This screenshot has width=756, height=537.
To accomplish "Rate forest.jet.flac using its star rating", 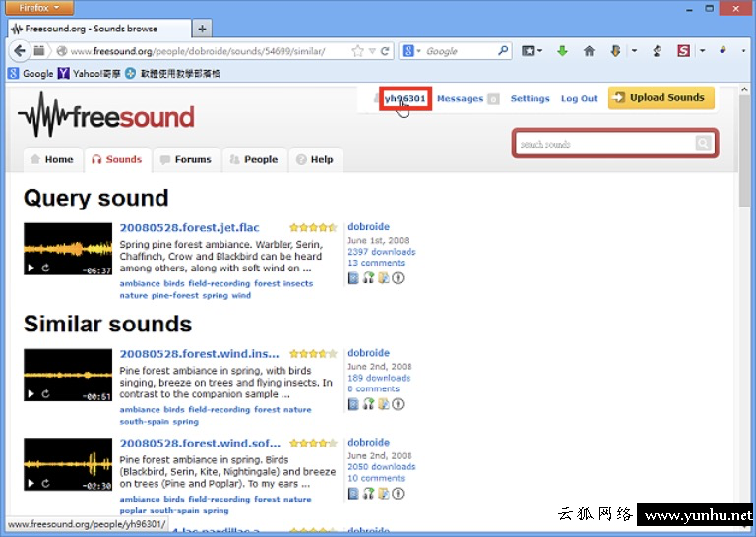I will (312, 227).
